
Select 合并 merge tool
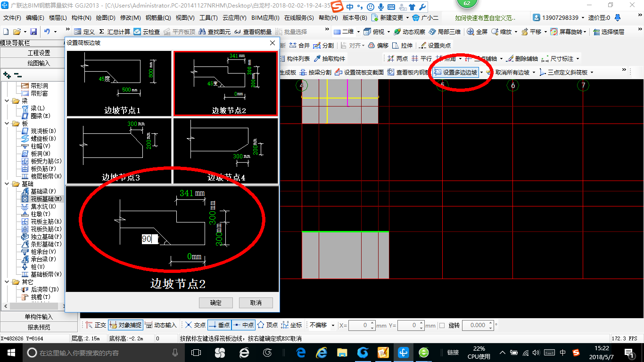pos(299,45)
